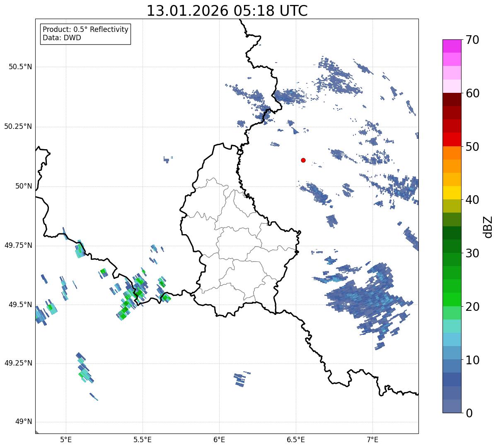This screenshot has width=498, height=448.
Task: Click latitude label 50°N
Action: coord(24,186)
